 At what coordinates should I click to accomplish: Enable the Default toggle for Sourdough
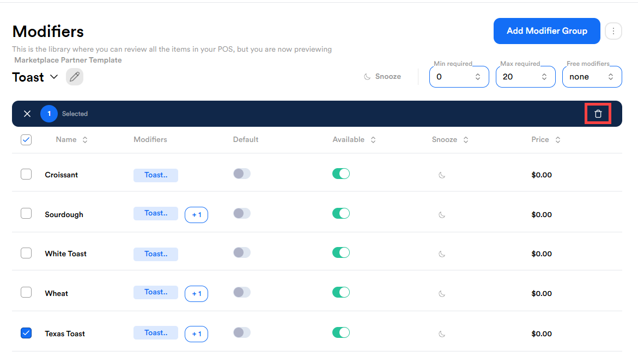tap(242, 213)
